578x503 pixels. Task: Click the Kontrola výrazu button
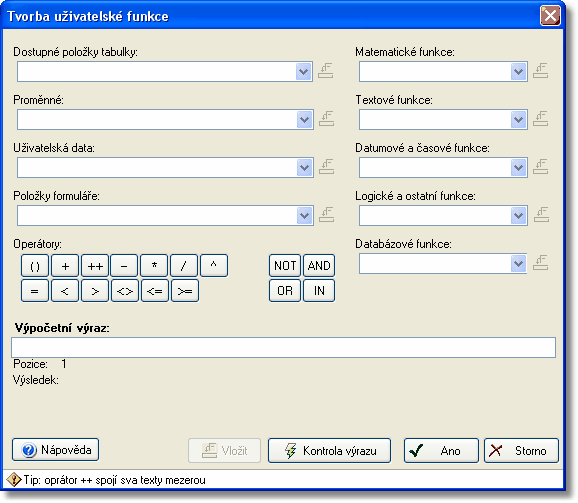pyautogui.click(x=329, y=450)
